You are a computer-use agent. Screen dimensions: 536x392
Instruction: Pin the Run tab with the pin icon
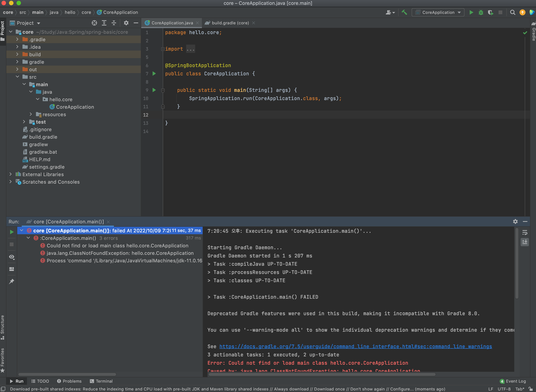[12, 281]
